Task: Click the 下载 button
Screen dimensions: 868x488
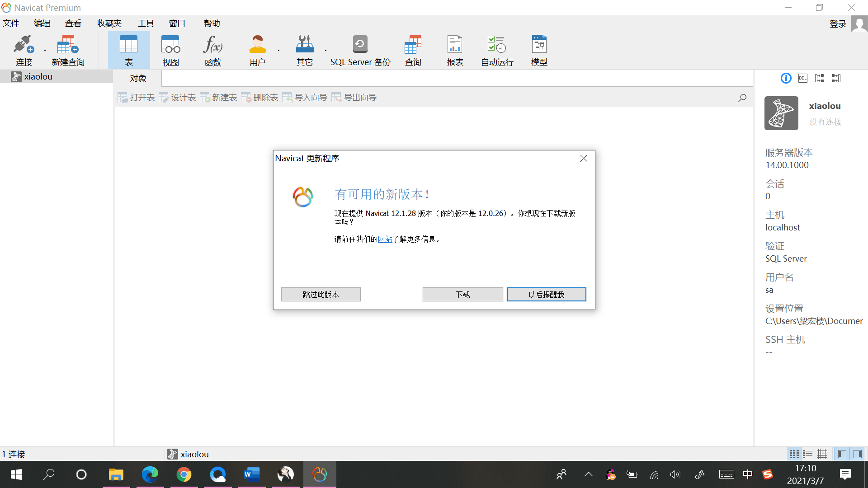Action: click(x=462, y=295)
